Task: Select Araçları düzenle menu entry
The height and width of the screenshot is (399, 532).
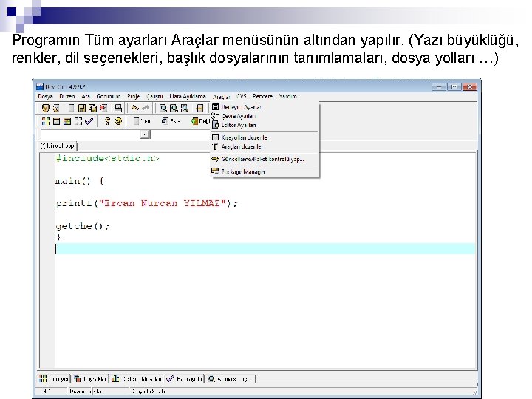Action: 265,146
